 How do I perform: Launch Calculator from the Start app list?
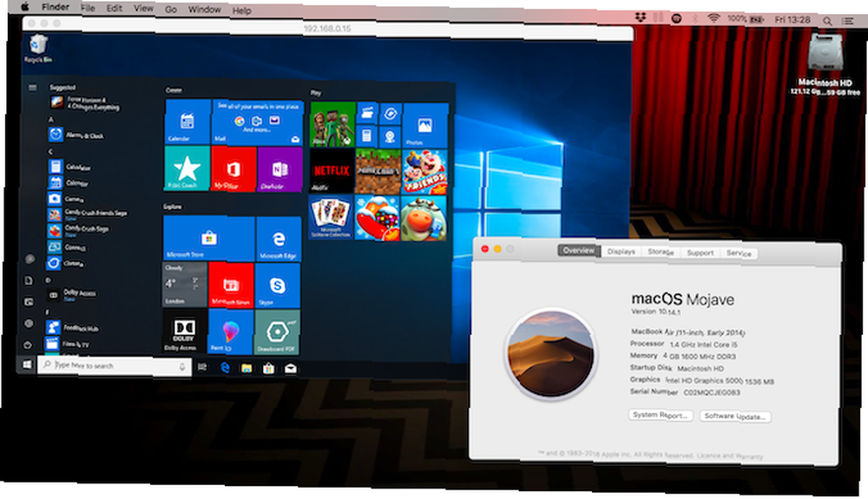coord(69,167)
